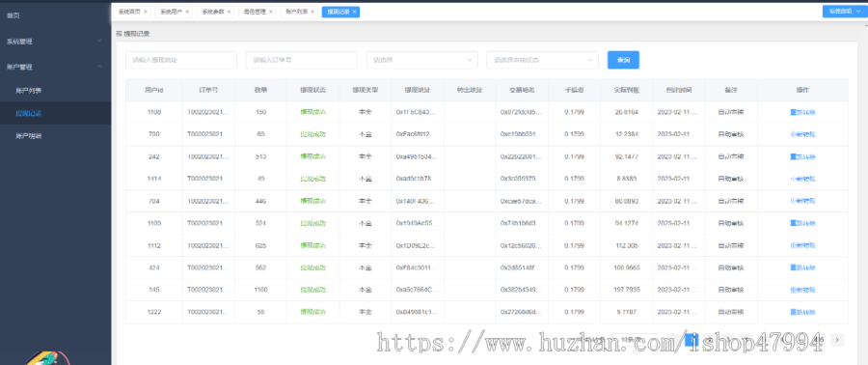Click 重新转账 for user id 1414
868x365 pixels.
(x=802, y=179)
